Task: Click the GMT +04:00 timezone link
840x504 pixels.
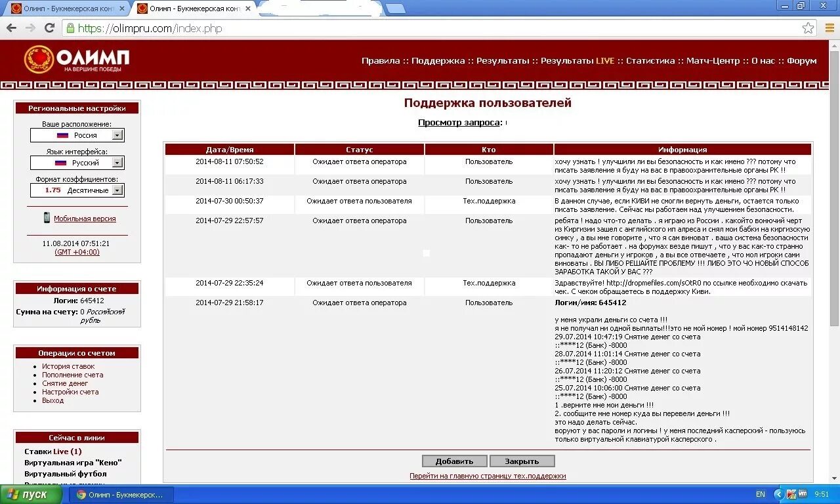Action: click(x=77, y=252)
